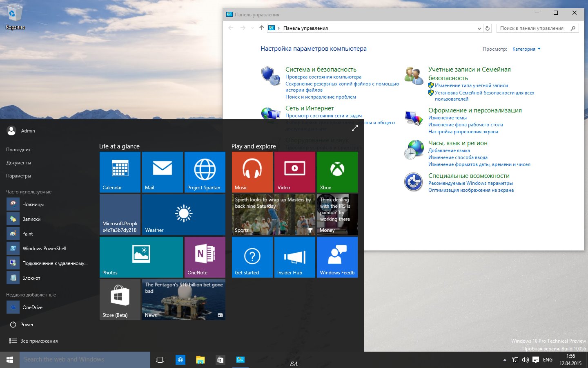
Task: Open Recycle Bin Корзина desktop icon
Action: pos(15,17)
